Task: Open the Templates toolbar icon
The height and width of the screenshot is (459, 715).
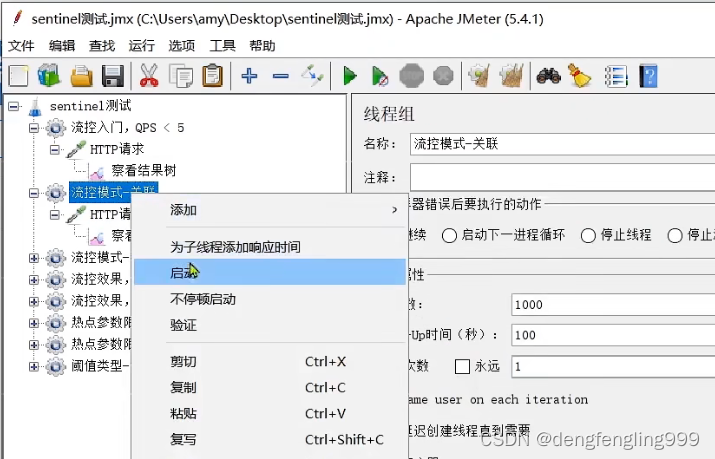Action: tap(49, 76)
